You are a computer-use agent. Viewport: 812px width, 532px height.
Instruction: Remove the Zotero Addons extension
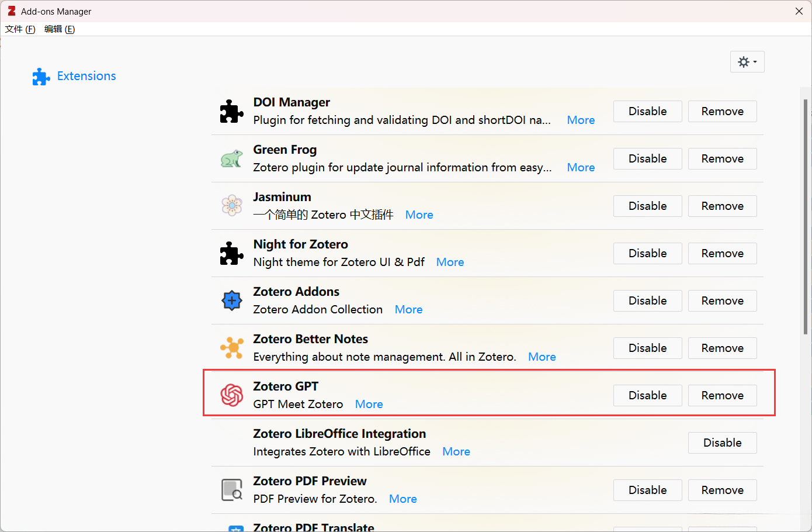tap(722, 300)
